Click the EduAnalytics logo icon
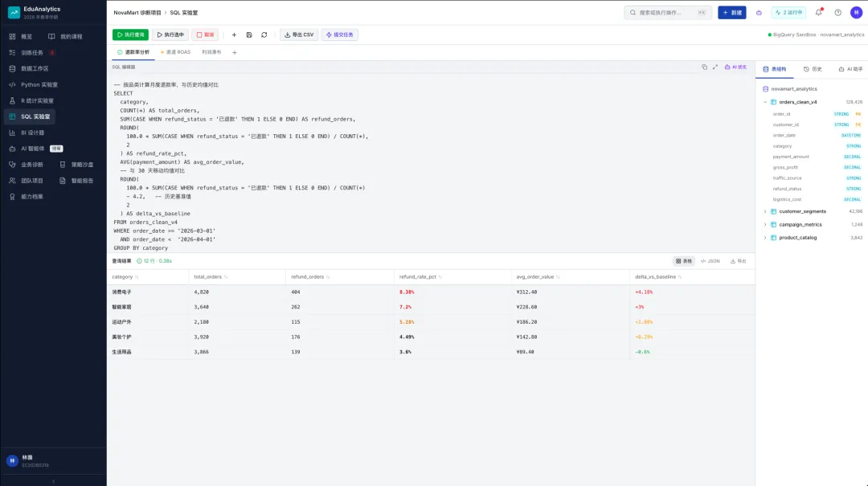This screenshot has height=486, width=868. coord(14,12)
